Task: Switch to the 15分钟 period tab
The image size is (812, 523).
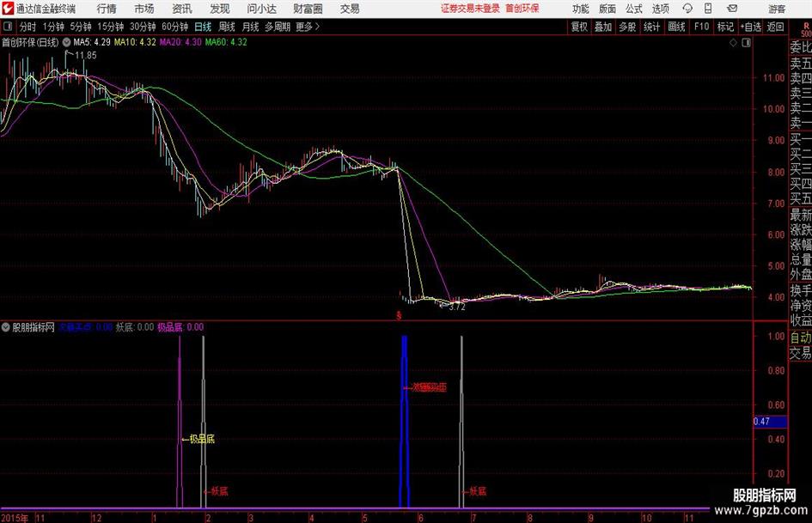Action: pos(111,27)
